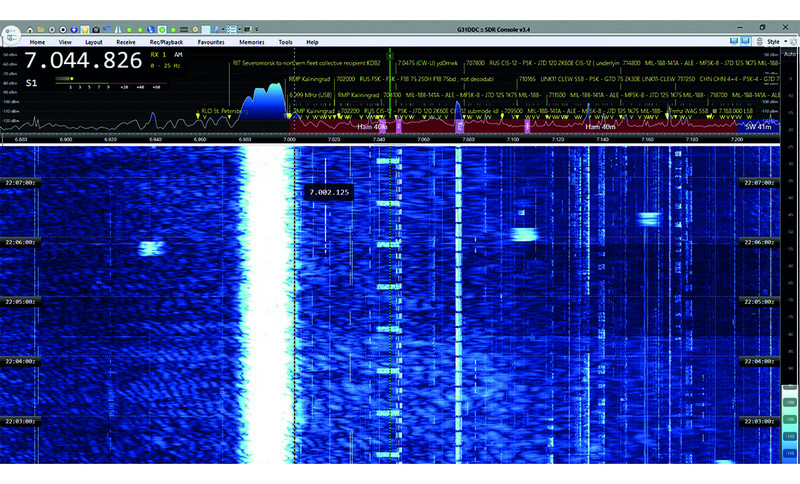Screen dimensions: 800x484
Task: Open the Home ribbon tab
Action: coord(38,43)
